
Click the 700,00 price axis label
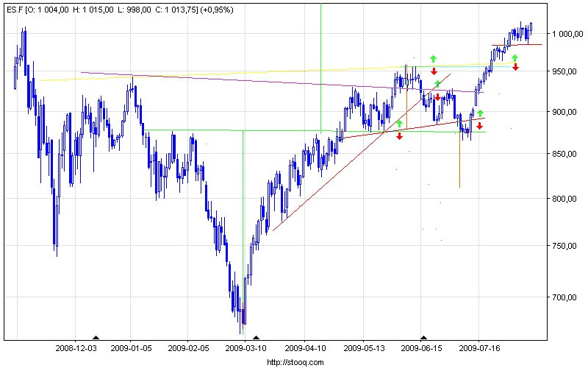(564, 297)
